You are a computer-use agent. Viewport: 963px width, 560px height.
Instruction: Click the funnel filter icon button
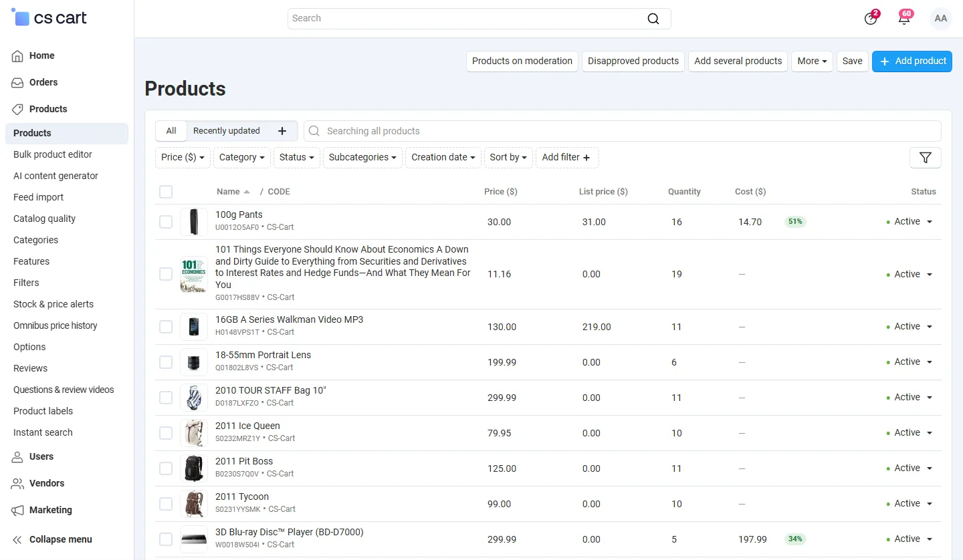point(926,158)
